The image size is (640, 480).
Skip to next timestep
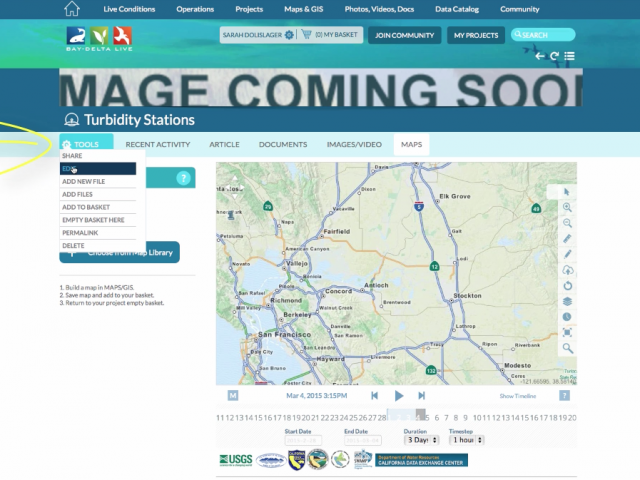click(x=422, y=396)
